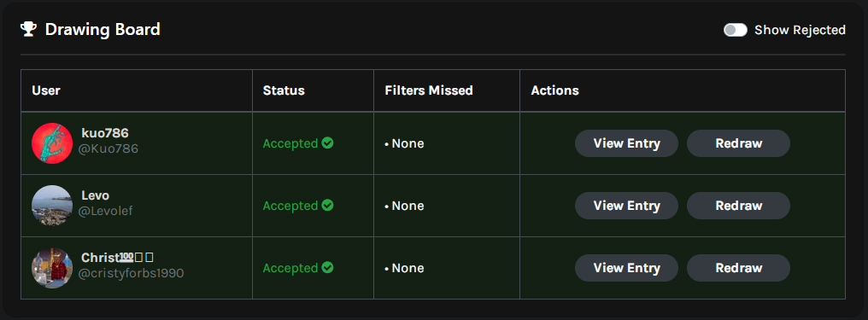This screenshot has height=320, width=868.
Task: Redraw the cristyforbs1990 entry
Action: tap(738, 268)
